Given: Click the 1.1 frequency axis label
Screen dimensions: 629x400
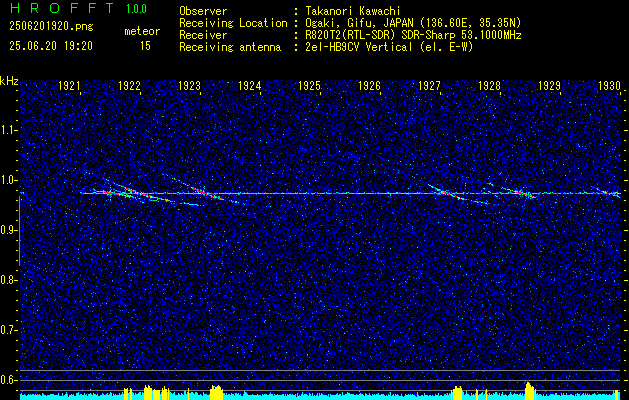Looking at the screenshot, I should (x=8, y=130).
